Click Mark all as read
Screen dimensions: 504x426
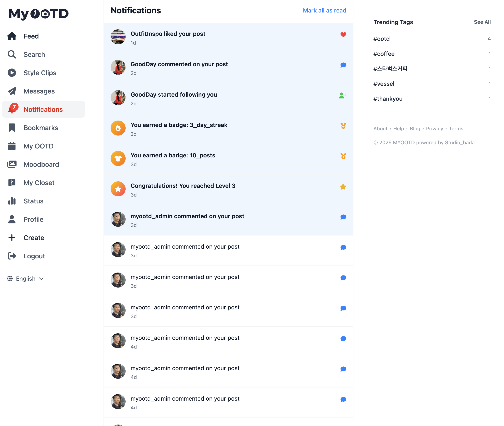324,10
